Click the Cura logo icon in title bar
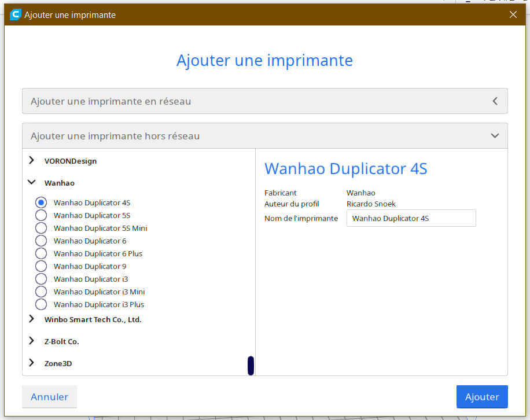The image size is (530, 420). point(16,14)
